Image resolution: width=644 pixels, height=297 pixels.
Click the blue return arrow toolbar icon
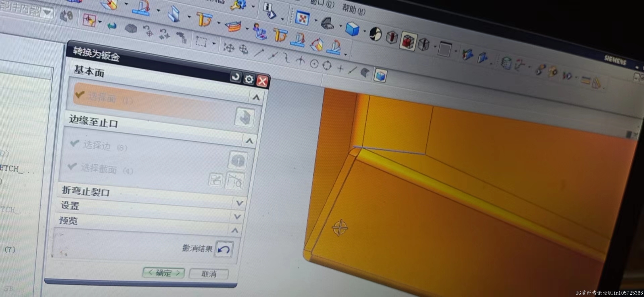[x=112, y=25]
